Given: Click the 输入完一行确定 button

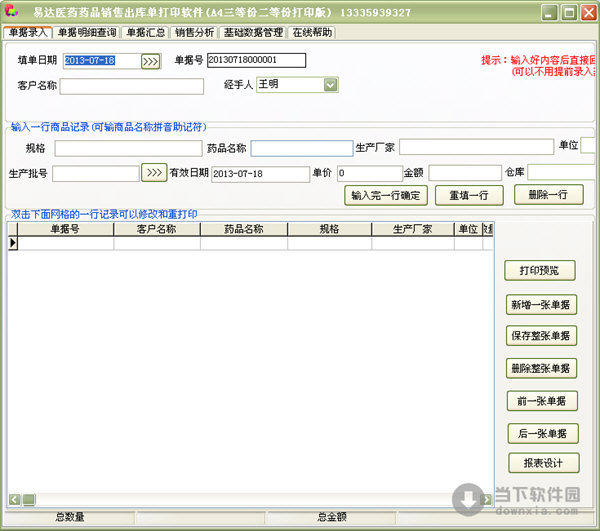Looking at the screenshot, I should click(386, 195).
